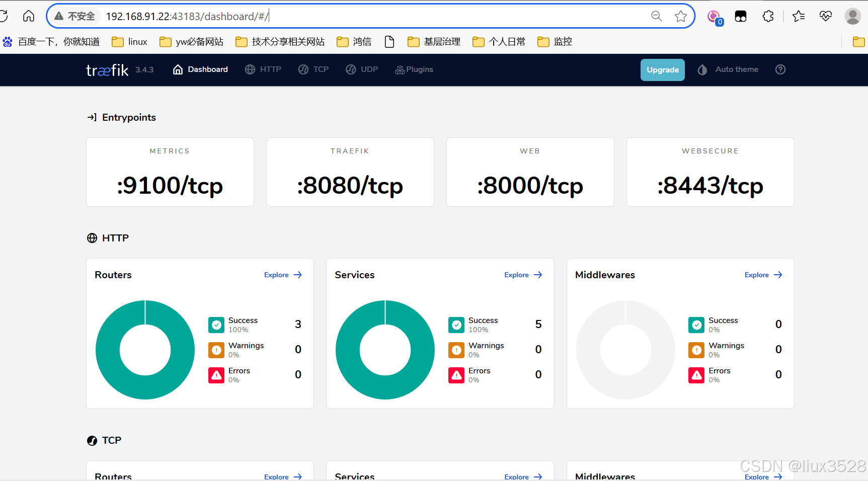Click the Routers Errors red icon
Screen dimensions: 868x481
click(216, 375)
